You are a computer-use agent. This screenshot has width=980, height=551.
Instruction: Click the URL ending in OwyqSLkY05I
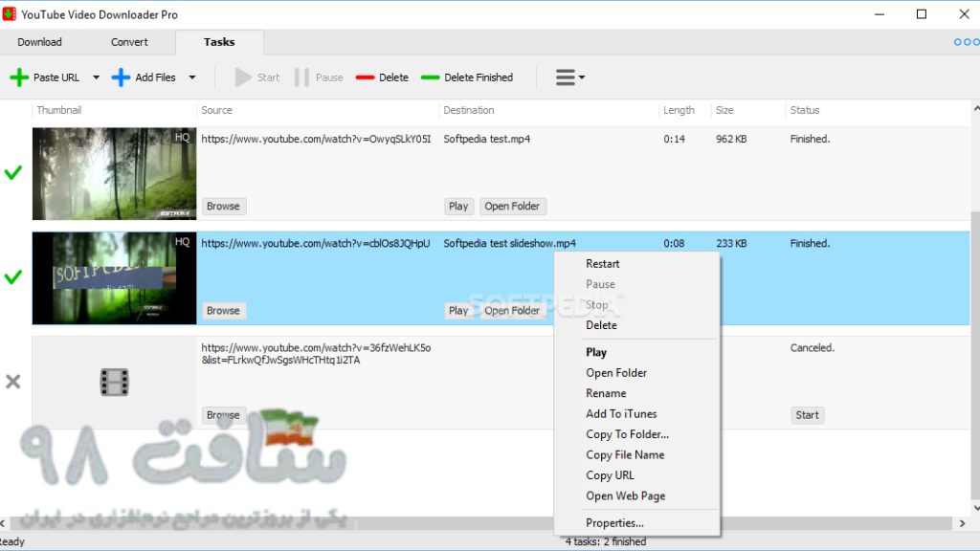[316, 139]
